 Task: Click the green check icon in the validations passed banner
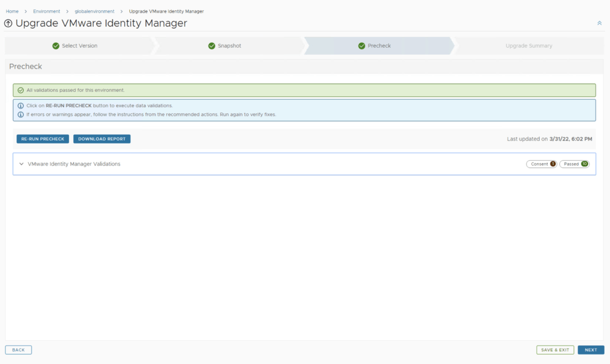(21, 90)
